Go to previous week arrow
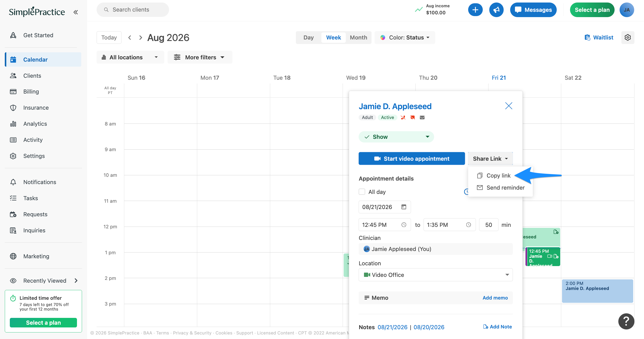Viewport: 644px width, 339px height. click(x=130, y=37)
